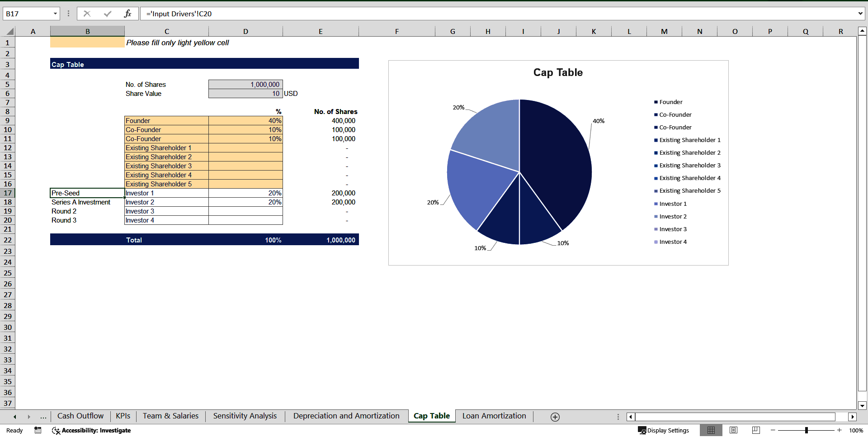This screenshot has width=868, height=437.
Task: Click zoom out minus button
Action: tap(773, 430)
